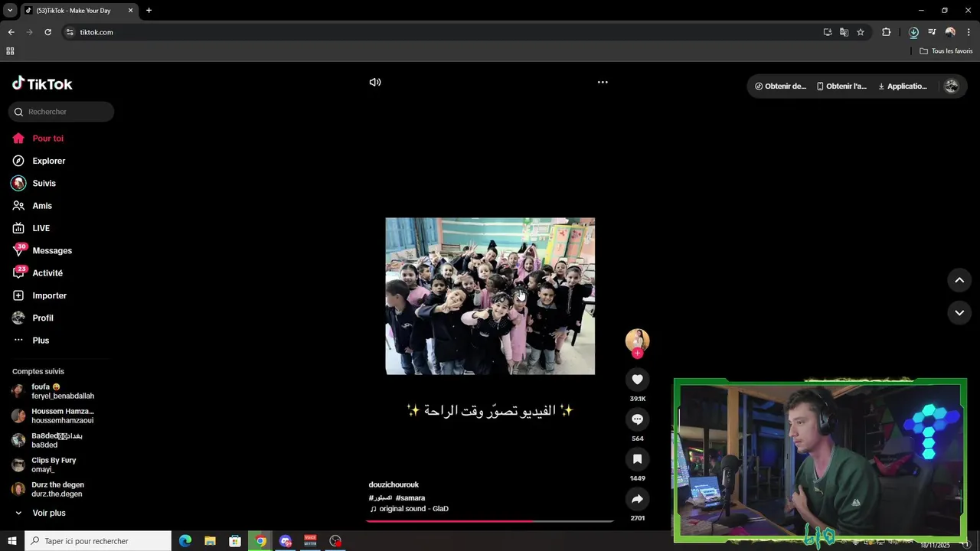The width and height of the screenshot is (980, 551).
Task: Click Obtenir de... button
Action: (780, 86)
